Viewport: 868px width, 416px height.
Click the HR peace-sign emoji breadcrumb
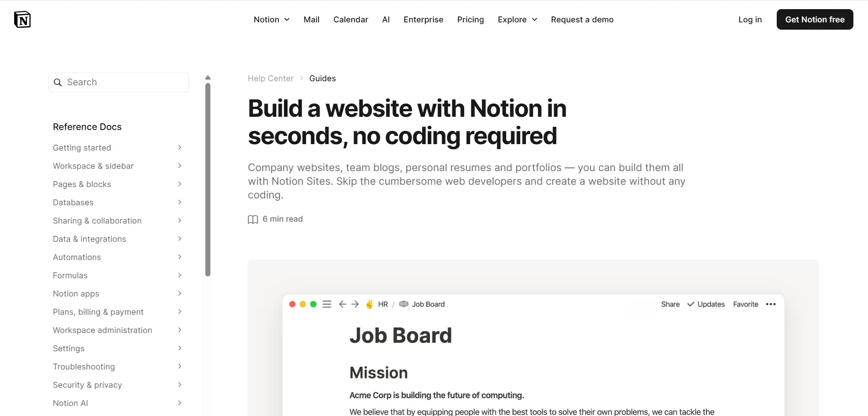[x=370, y=304]
